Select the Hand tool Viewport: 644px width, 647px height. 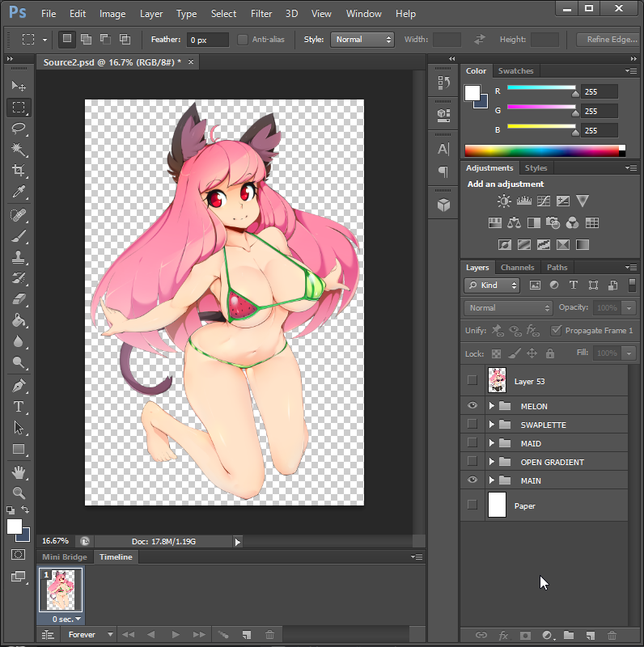[18, 472]
